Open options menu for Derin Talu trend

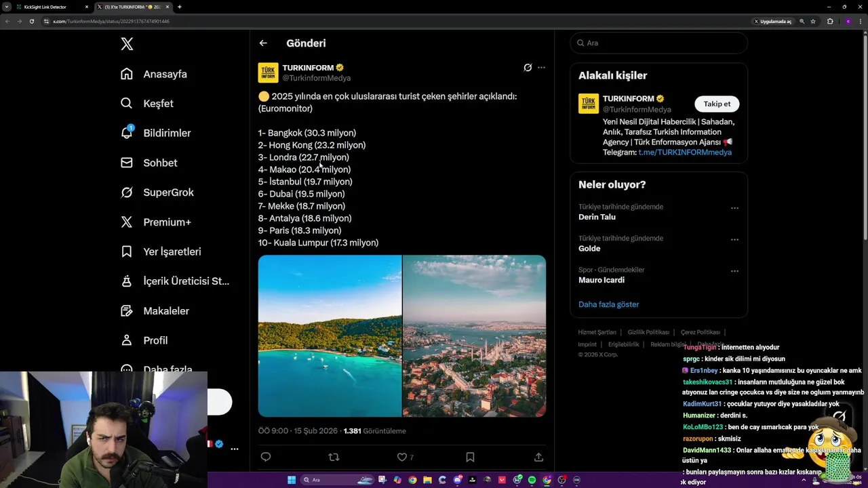[x=734, y=208]
